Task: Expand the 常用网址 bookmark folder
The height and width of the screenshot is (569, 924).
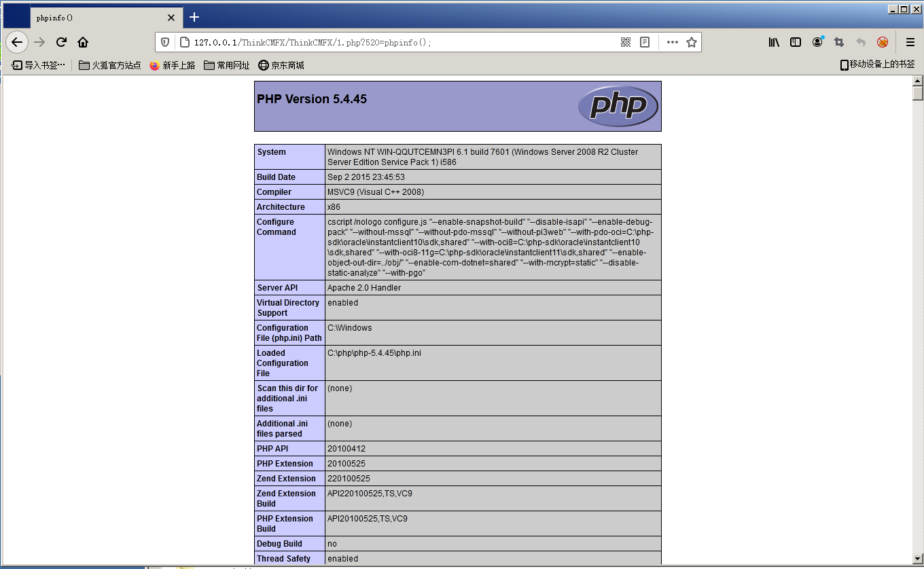Action: point(227,65)
